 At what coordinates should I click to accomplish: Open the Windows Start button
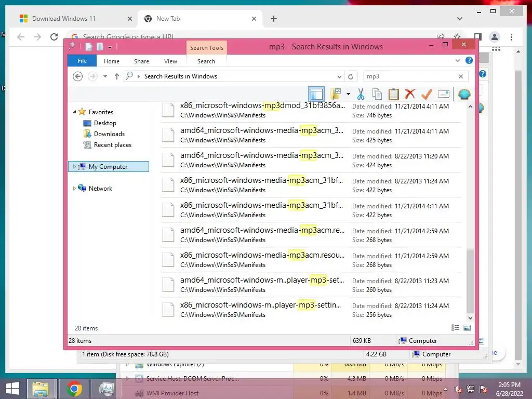12,389
